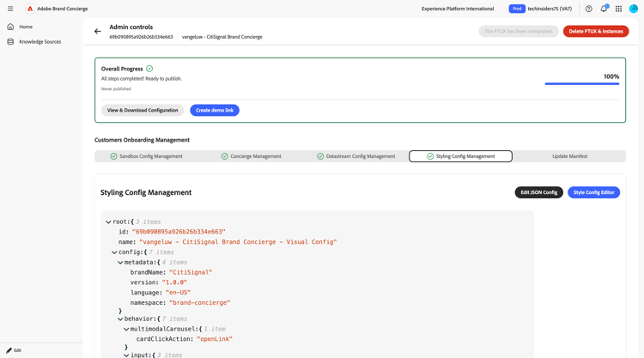The height and width of the screenshot is (358, 644).
Task: Click the Adobe logo icon
Action: [x=30, y=9]
